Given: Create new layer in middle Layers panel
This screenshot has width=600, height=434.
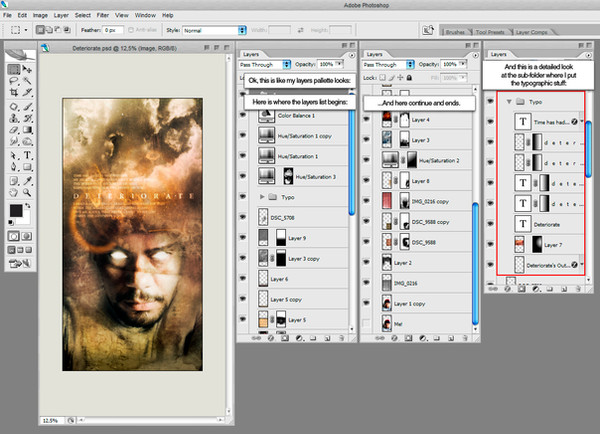Looking at the screenshot, I should 451,338.
